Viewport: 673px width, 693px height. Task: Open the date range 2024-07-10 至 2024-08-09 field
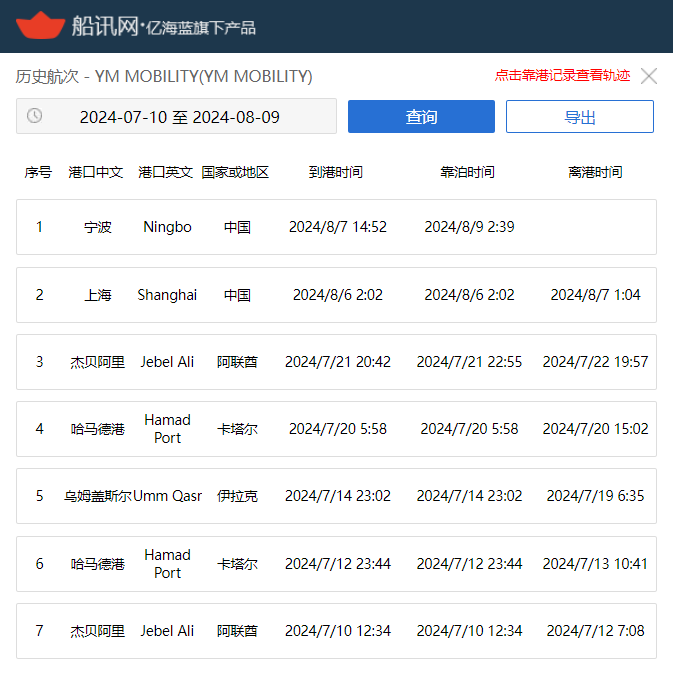click(x=176, y=116)
